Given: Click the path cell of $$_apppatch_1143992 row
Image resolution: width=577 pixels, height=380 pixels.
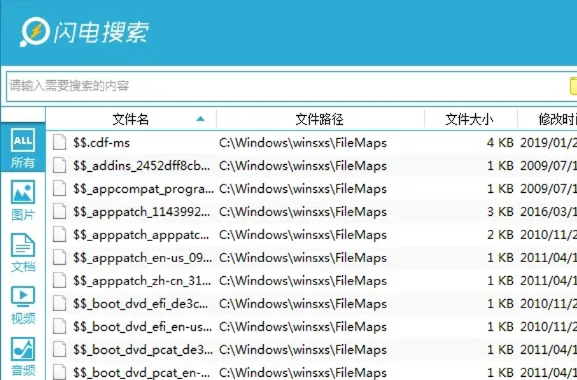Looking at the screenshot, I should (x=303, y=212).
